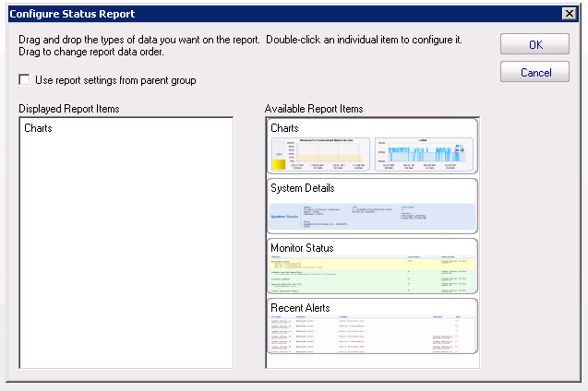
Task: Select Charts in Displayed Report Items list
Action: click(x=39, y=128)
